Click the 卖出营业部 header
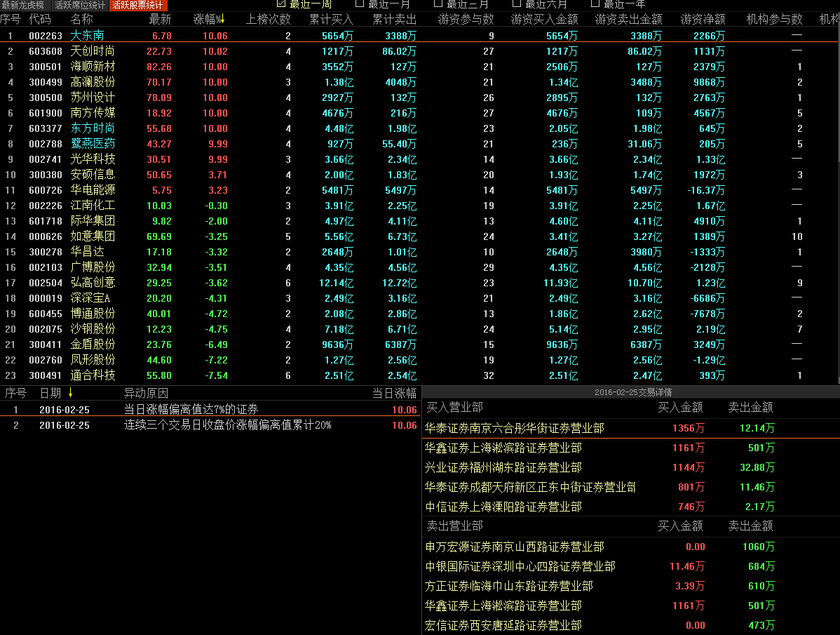The height and width of the screenshot is (635, 840). coord(454,526)
